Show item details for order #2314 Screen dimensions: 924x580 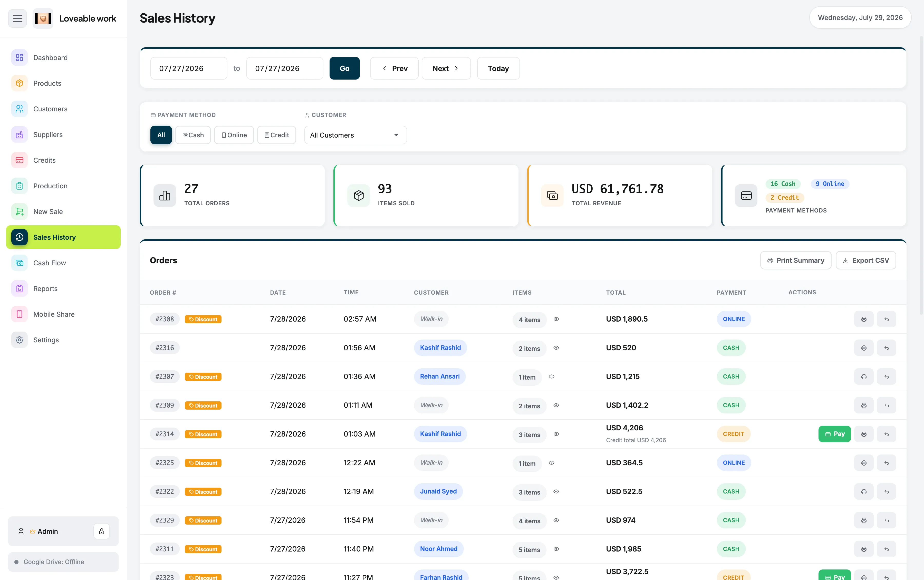556,434
